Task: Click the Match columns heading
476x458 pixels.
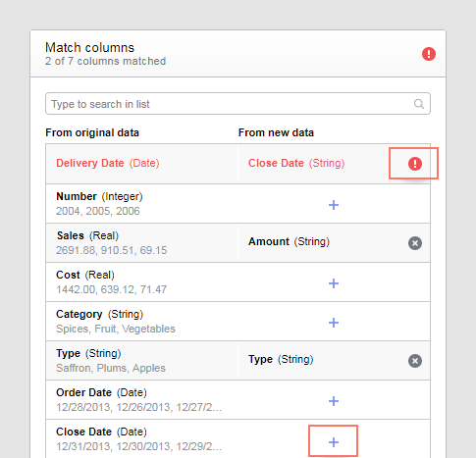Action: click(89, 48)
